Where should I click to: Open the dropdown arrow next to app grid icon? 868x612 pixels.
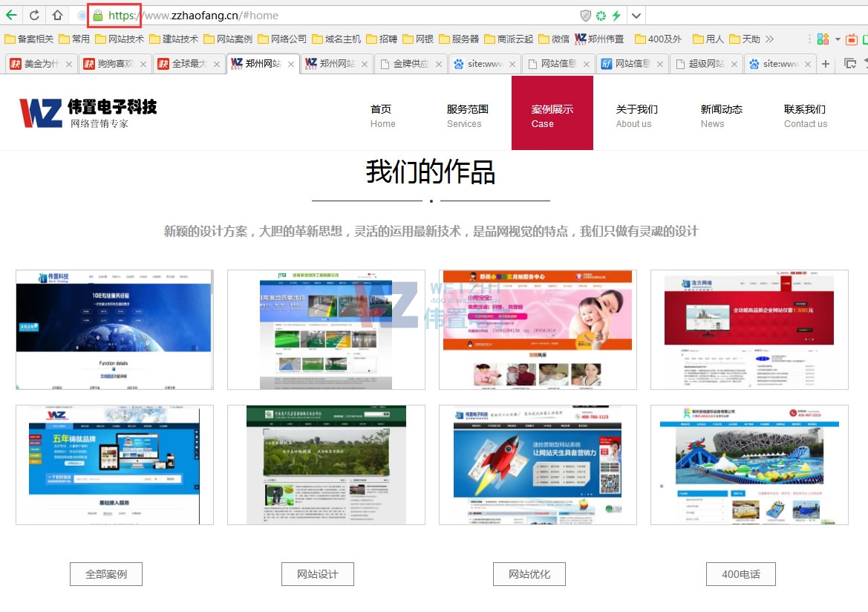click(x=838, y=39)
